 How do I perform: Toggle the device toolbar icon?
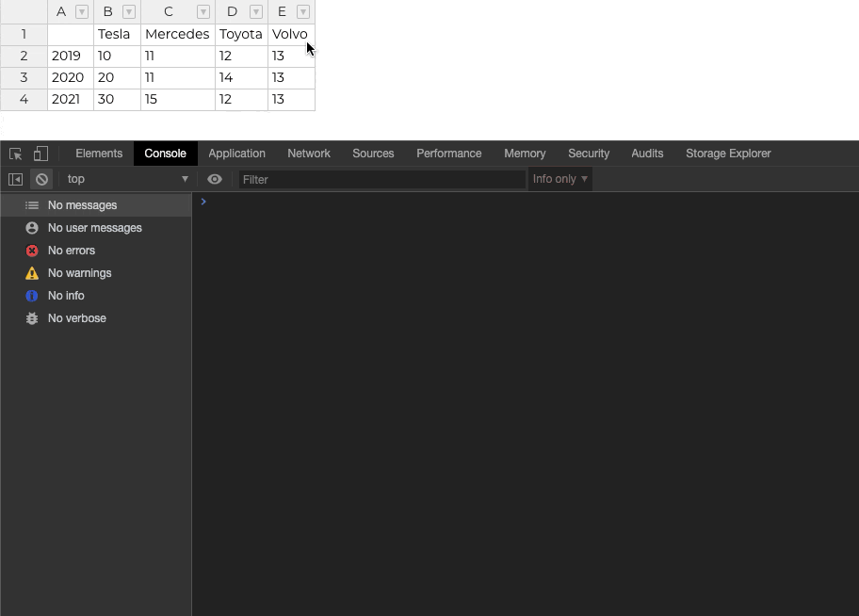tap(41, 154)
